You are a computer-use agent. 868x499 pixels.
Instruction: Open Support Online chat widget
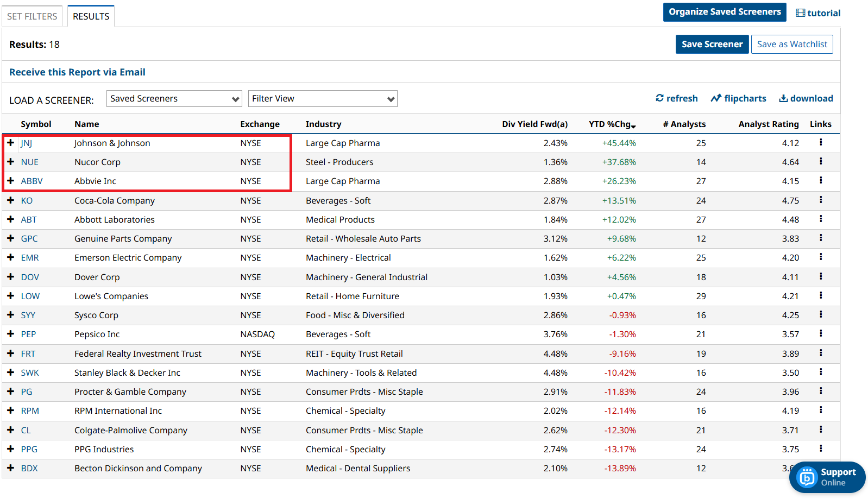pos(827,477)
